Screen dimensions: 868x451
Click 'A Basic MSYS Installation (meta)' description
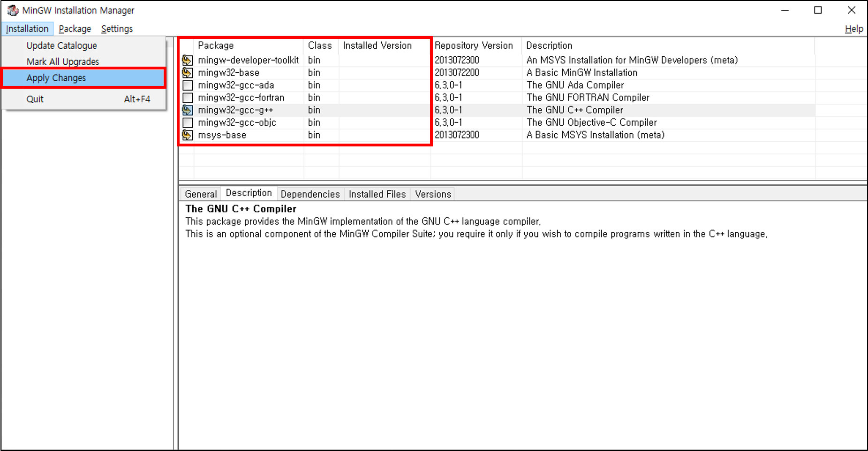[596, 135]
